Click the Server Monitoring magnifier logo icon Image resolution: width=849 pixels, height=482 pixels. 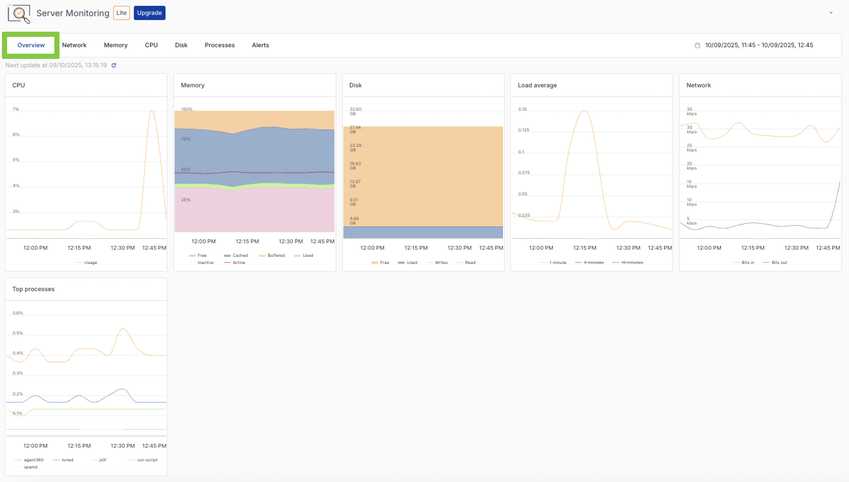(19, 14)
